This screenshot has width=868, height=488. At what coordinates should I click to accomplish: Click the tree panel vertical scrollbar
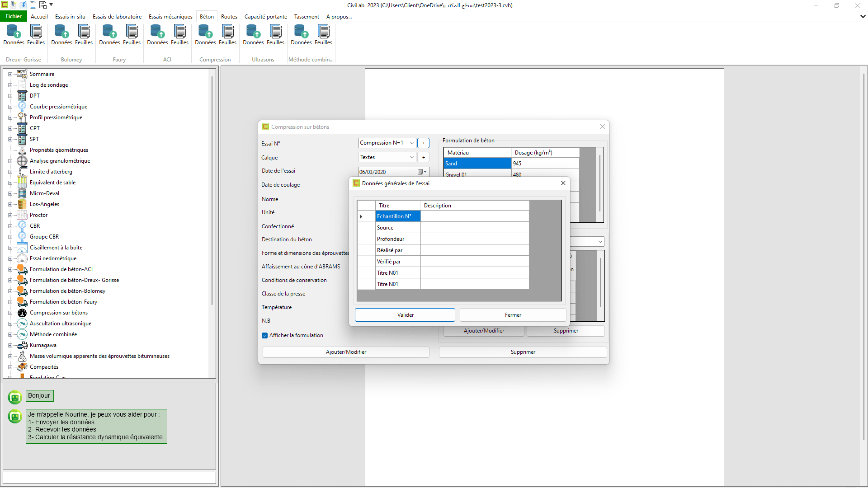tap(212, 190)
